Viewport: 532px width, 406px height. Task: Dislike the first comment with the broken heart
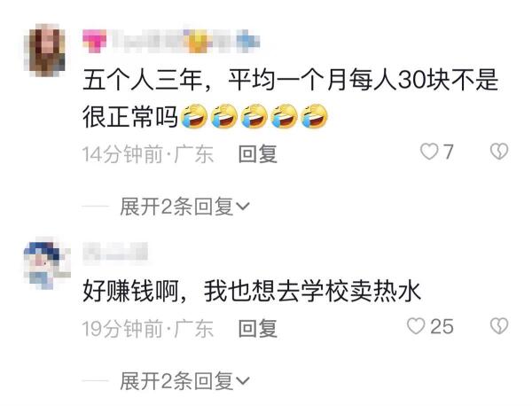coord(499,152)
